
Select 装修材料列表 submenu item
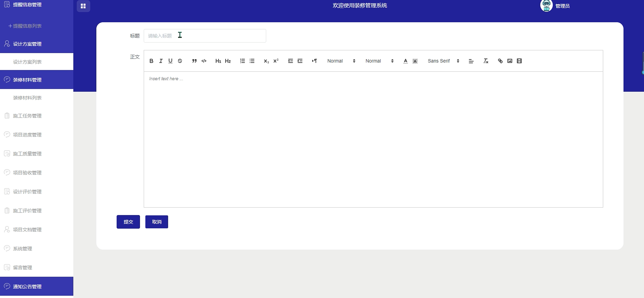(27, 98)
